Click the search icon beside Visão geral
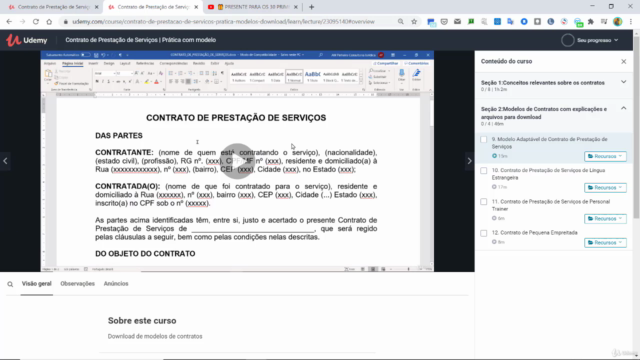The image size is (640, 360). click(x=10, y=284)
